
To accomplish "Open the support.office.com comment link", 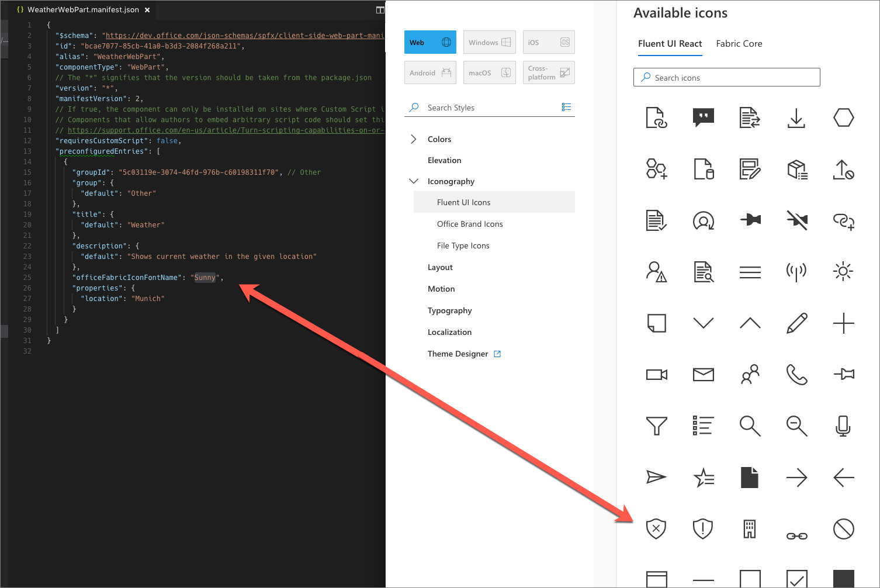I will tap(226, 130).
